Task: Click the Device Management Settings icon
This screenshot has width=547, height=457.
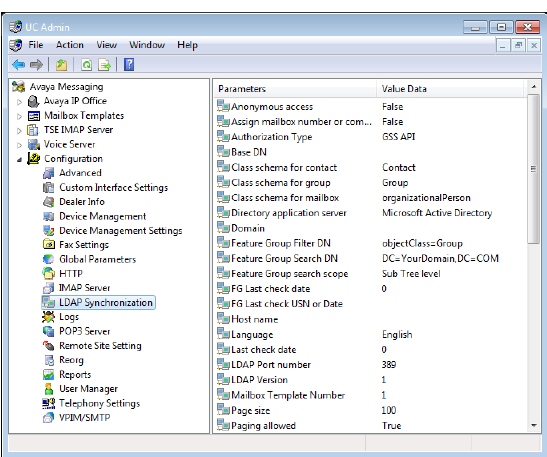Action: tap(48, 231)
